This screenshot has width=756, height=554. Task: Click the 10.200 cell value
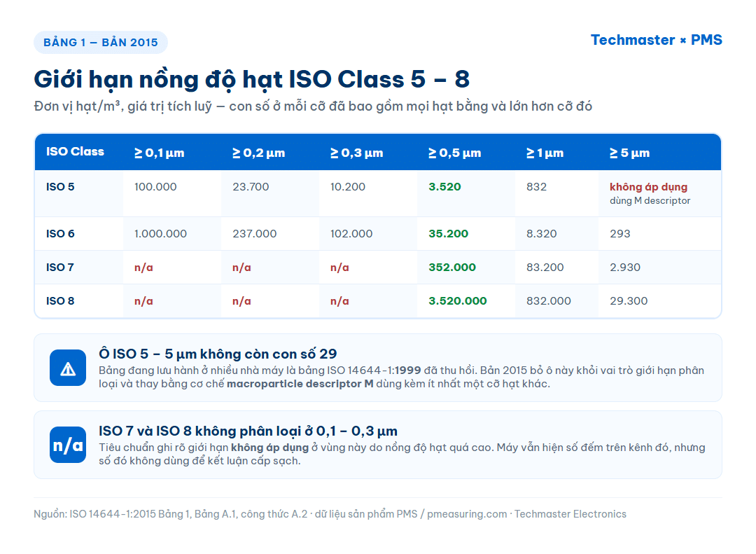pos(348,187)
